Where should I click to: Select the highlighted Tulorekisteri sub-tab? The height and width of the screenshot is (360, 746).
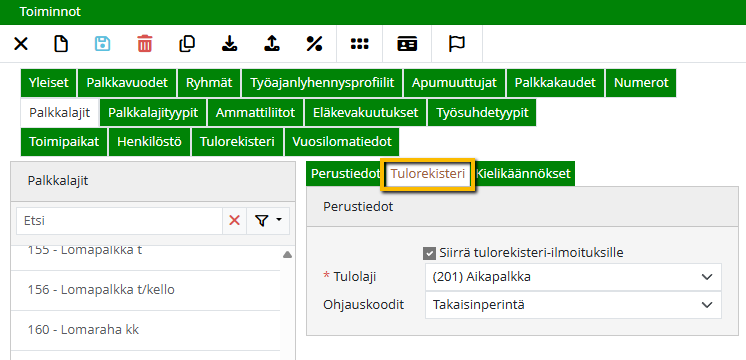click(428, 174)
